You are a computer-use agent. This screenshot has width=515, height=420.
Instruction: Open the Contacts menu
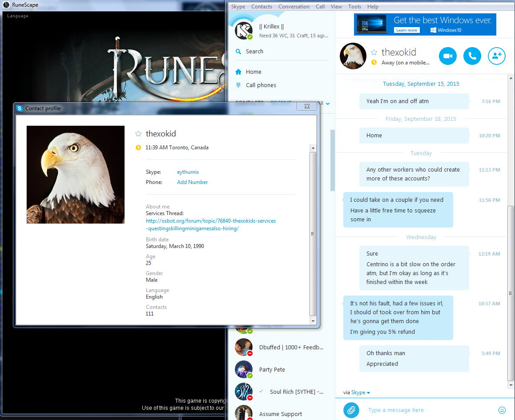pyautogui.click(x=262, y=7)
